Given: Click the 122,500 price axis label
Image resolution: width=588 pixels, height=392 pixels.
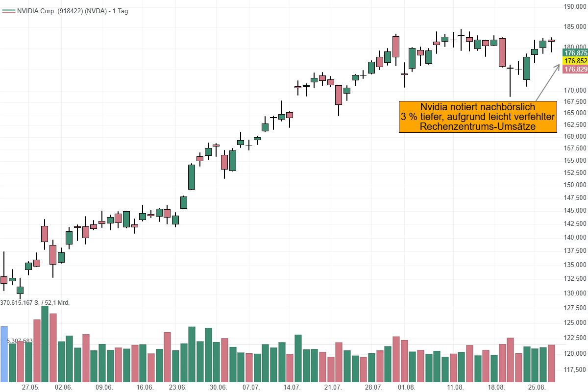Looking at the screenshot, I should point(575,338).
